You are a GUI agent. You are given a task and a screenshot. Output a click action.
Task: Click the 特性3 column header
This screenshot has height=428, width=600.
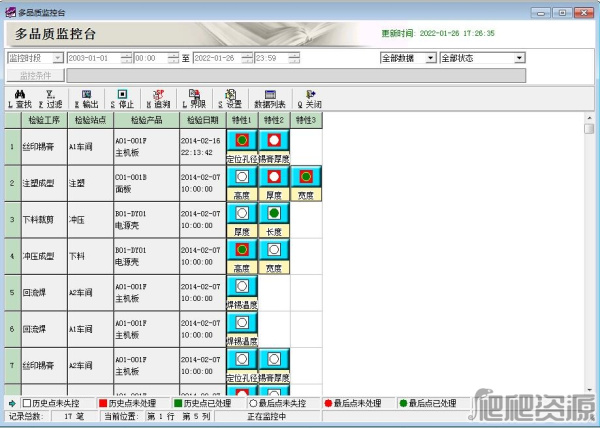[306, 120]
